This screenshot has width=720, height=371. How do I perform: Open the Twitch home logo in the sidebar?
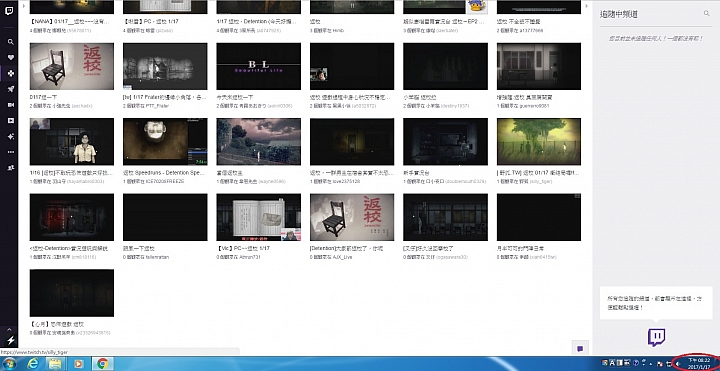[9, 11]
